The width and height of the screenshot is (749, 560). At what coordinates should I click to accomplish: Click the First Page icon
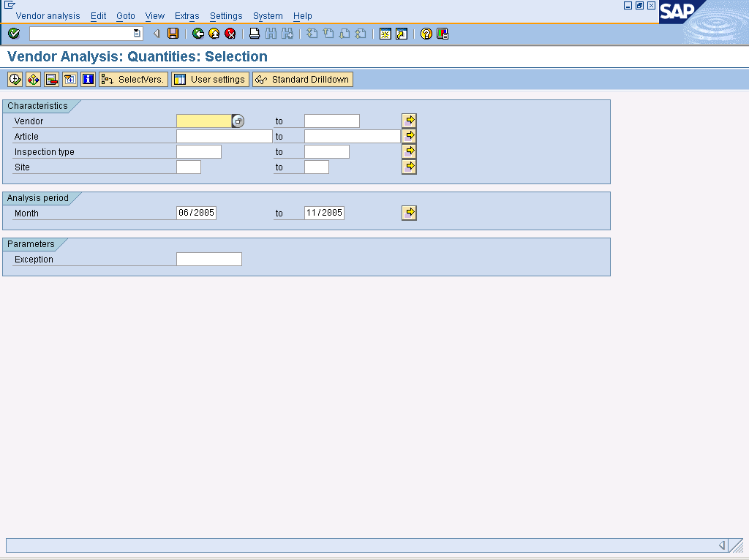[312, 34]
